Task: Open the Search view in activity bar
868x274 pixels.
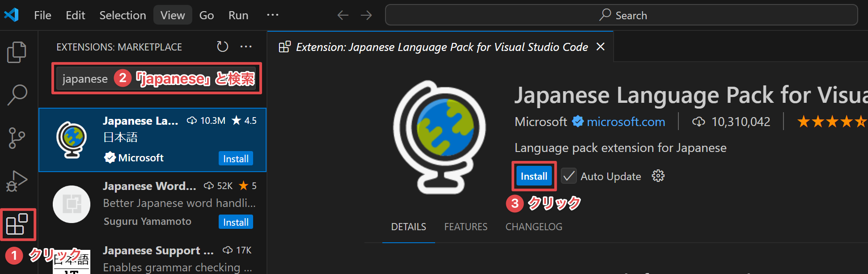Action: [17, 95]
